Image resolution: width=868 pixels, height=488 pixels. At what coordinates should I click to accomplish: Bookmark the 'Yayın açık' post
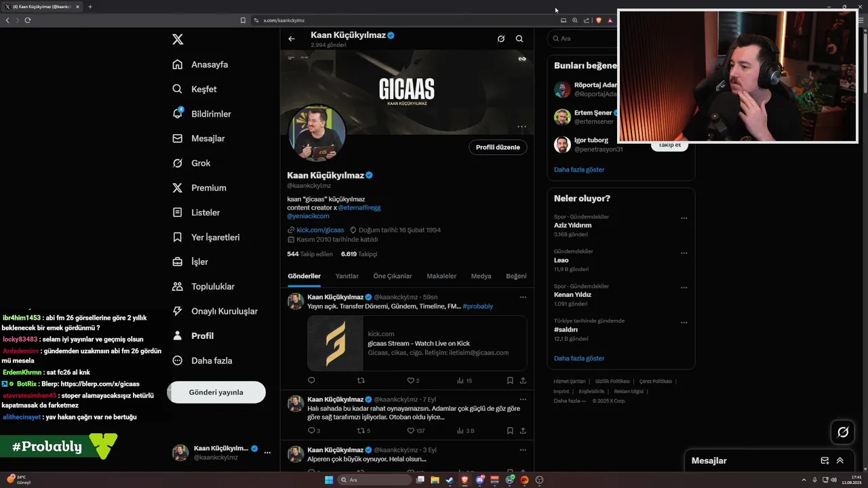click(x=510, y=380)
